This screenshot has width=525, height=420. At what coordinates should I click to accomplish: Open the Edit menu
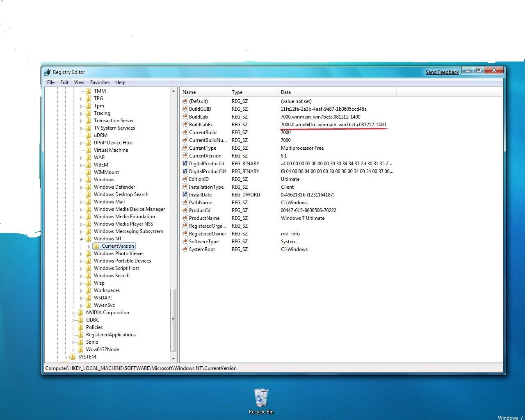point(64,82)
